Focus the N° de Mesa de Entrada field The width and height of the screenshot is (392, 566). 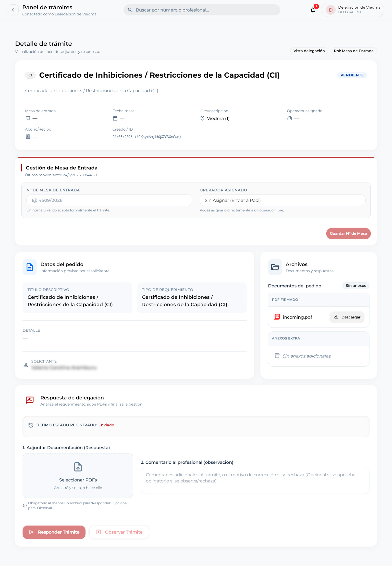(x=109, y=200)
